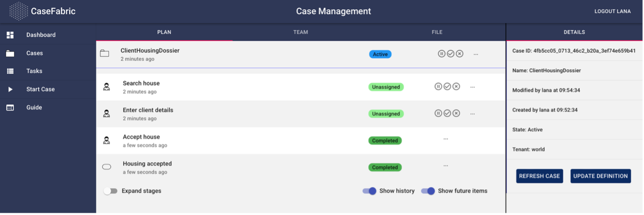644x215 pixels.
Task: Click the pause icon for Search house
Action: pos(438,86)
